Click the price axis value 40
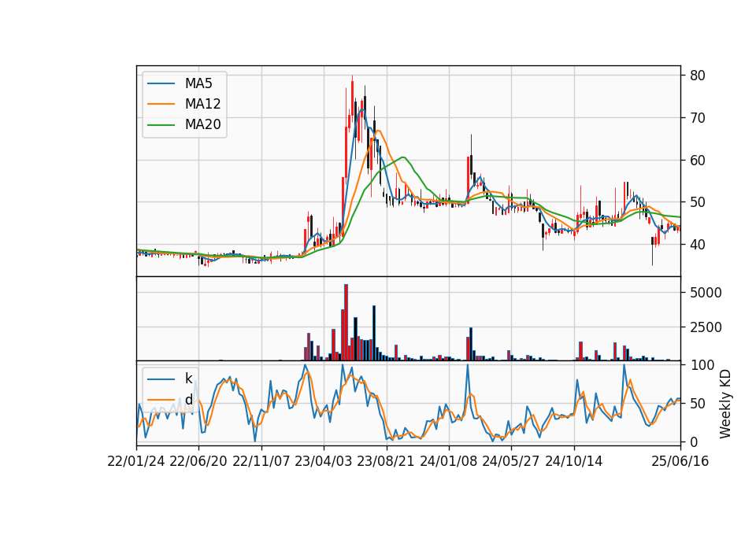The width and height of the screenshot is (756, 543). coord(698,245)
